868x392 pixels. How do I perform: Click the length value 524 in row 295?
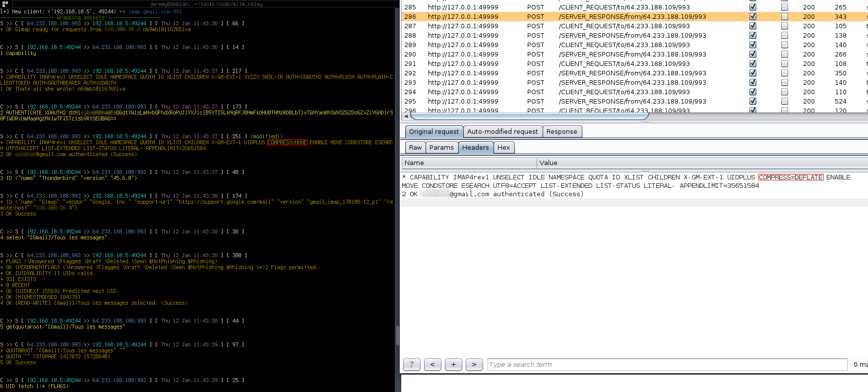(x=841, y=101)
